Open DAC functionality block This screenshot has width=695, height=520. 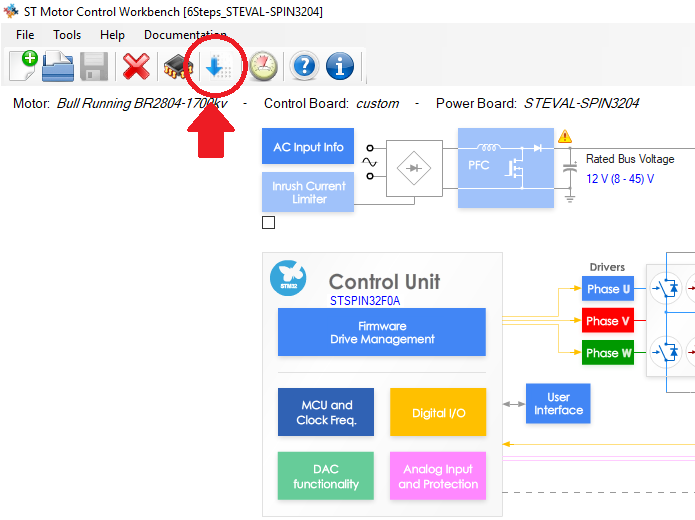pyautogui.click(x=326, y=476)
